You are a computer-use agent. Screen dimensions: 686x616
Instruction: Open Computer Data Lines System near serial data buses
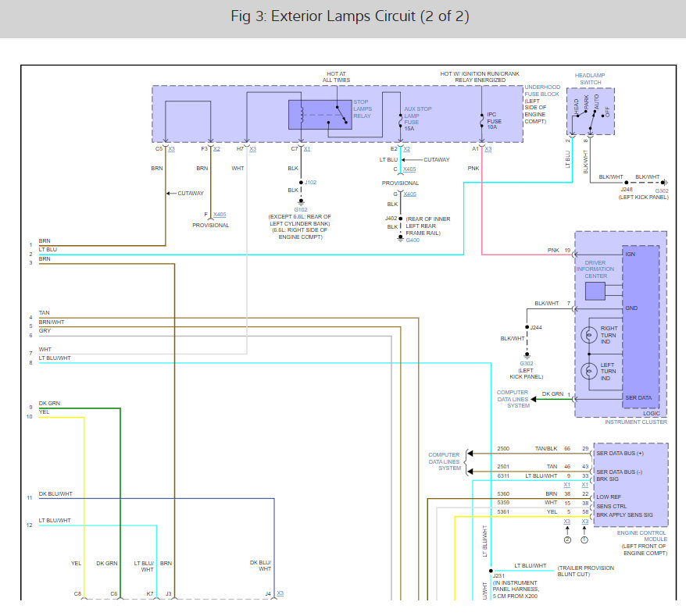[x=444, y=461]
